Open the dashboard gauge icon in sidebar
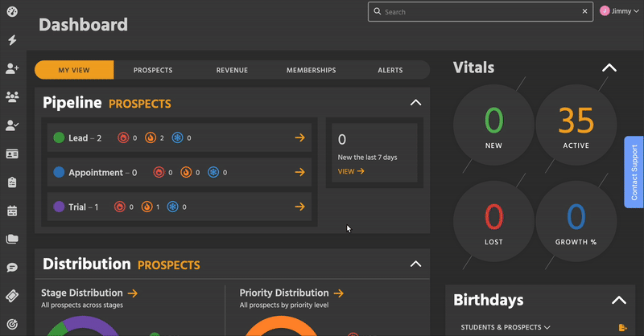 tap(12, 12)
